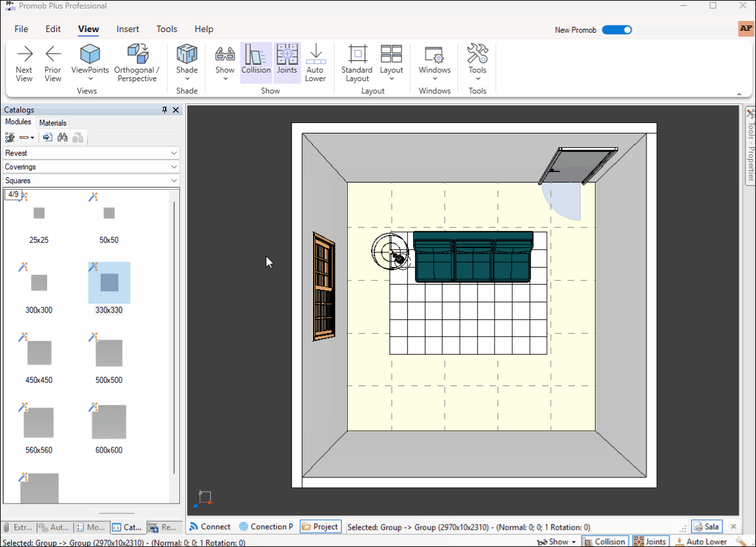The image size is (756, 547).
Task: Open the status bar Show dropdown
Action: 556,542
